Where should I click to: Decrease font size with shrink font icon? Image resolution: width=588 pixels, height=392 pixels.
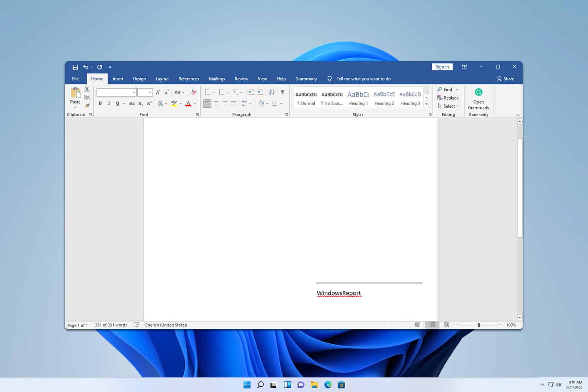point(167,92)
